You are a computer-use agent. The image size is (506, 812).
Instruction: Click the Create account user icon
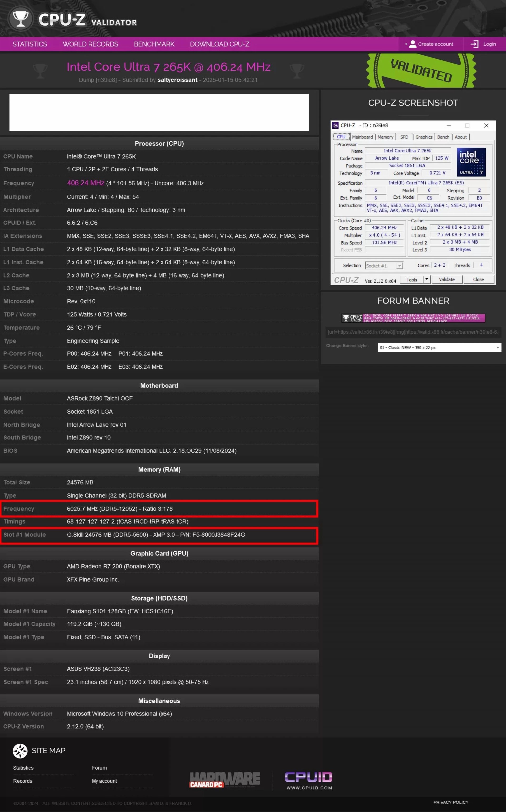coord(413,44)
